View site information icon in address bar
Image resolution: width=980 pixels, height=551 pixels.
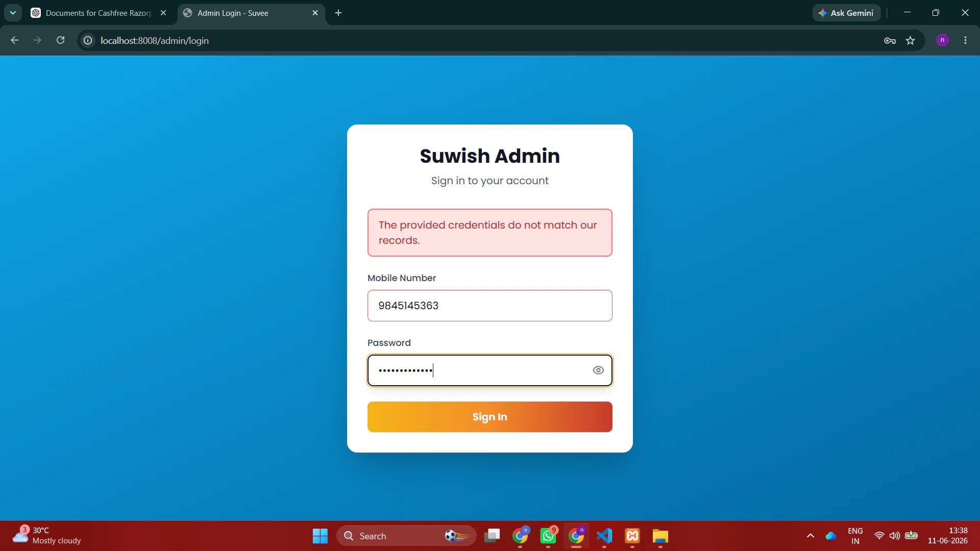pyautogui.click(x=88, y=40)
